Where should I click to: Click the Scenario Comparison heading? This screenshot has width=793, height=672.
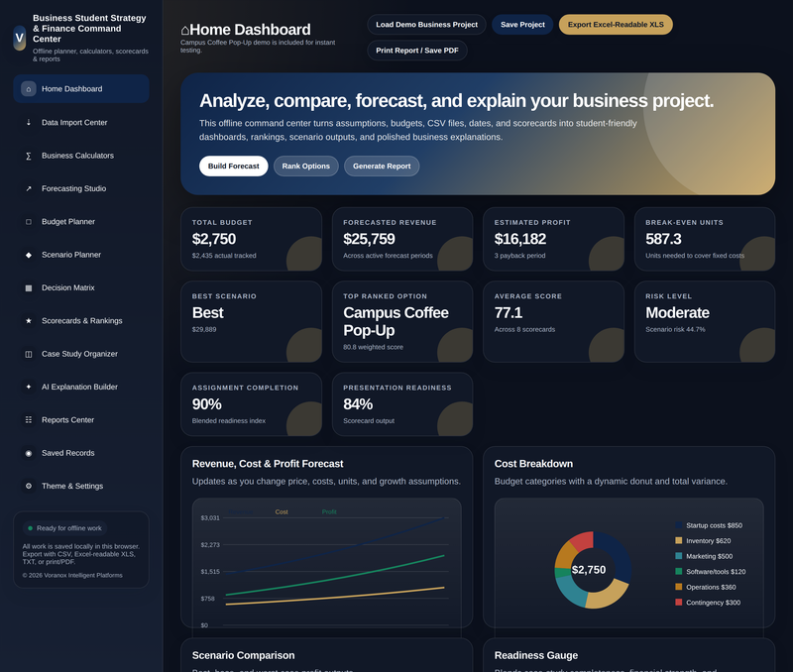pyautogui.click(x=243, y=655)
